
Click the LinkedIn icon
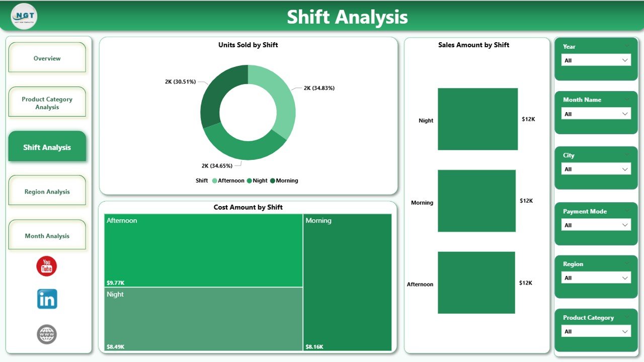click(47, 299)
